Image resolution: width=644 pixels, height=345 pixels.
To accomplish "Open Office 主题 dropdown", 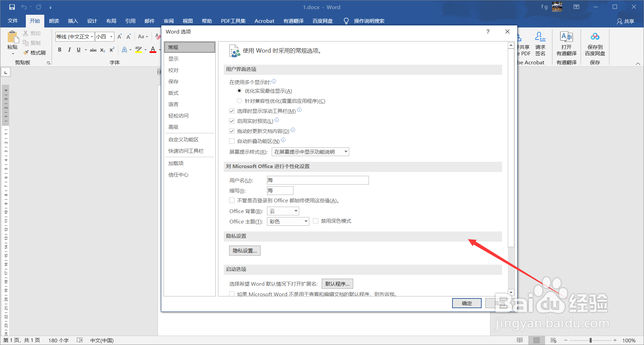I will click(288, 221).
